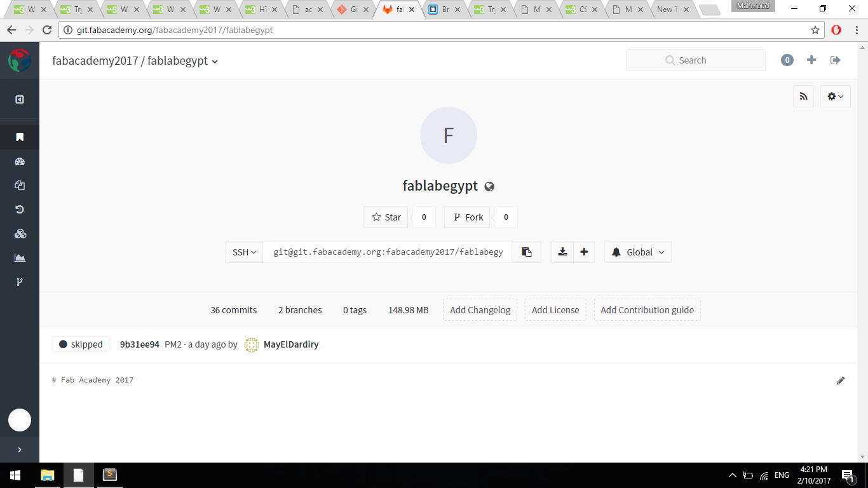Viewport: 868px width, 488px height.
Task: Click the Add License button
Action: point(555,310)
